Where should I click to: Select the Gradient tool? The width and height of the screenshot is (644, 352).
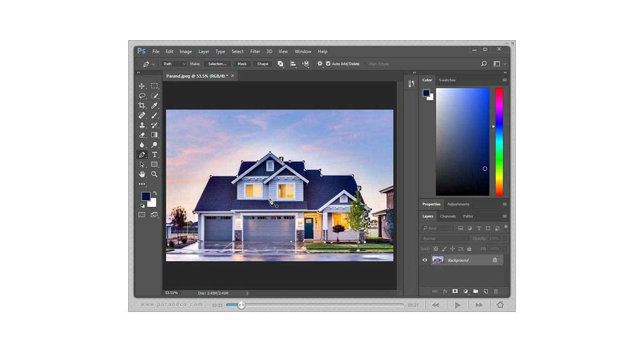154,135
